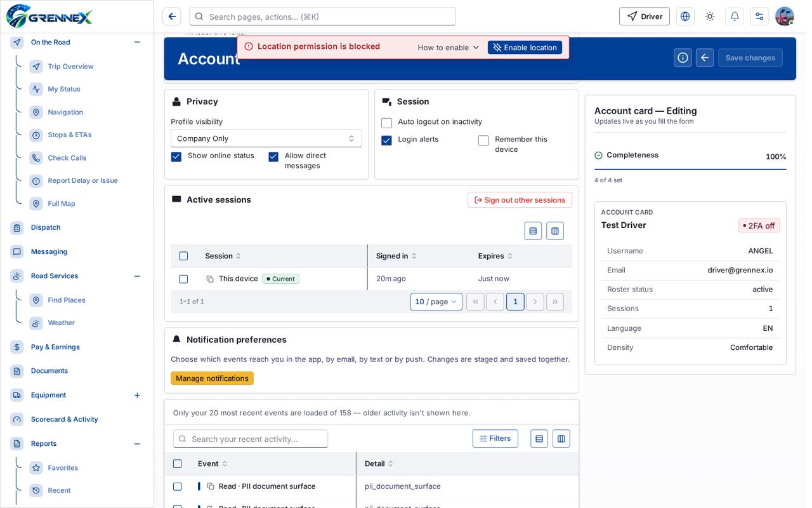Open the 10 / page size dropdown
This screenshot has height=508, width=812.
[436, 302]
